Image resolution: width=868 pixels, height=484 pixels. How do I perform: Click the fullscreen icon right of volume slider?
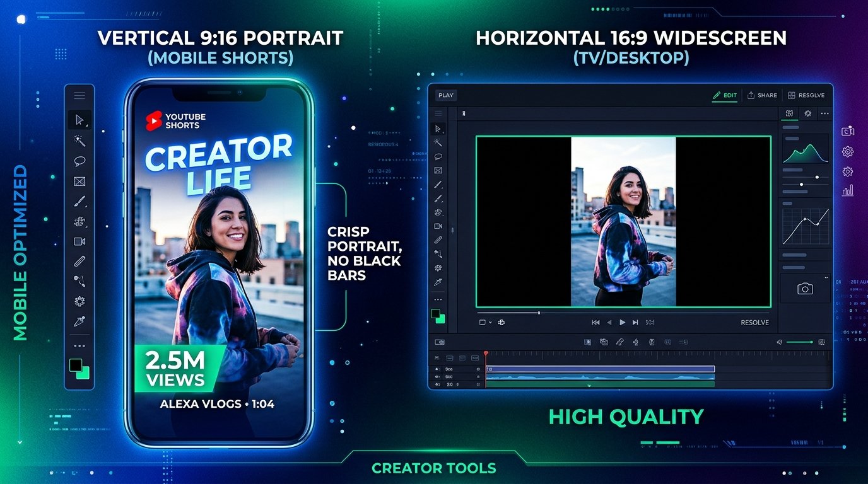(821, 342)
